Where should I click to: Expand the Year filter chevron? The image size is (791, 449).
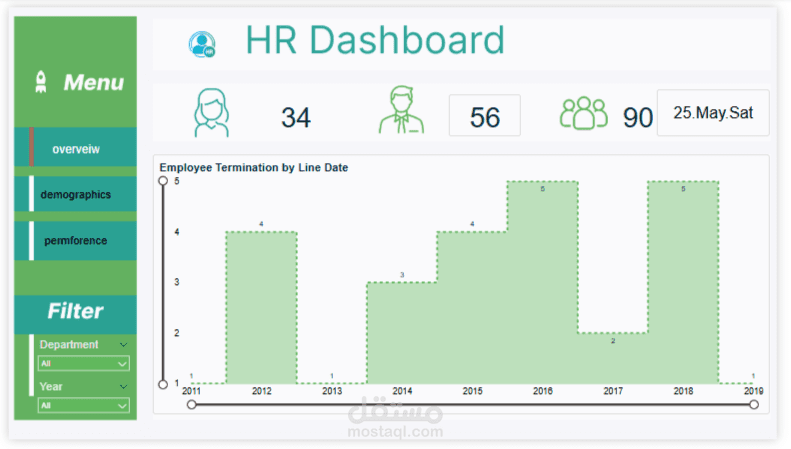(x=123, y=387)
